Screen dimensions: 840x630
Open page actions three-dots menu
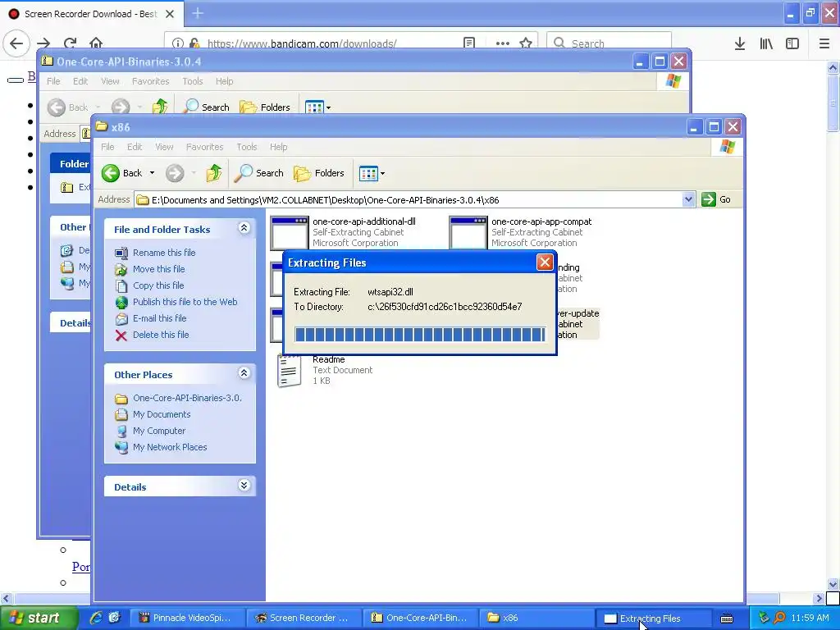point(503,43)
